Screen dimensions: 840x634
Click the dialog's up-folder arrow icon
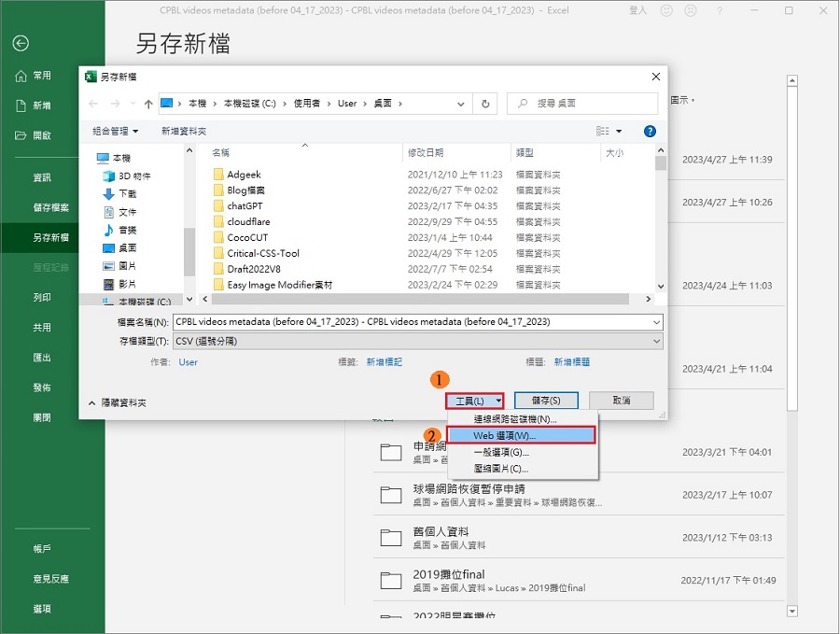click(147, 104)
